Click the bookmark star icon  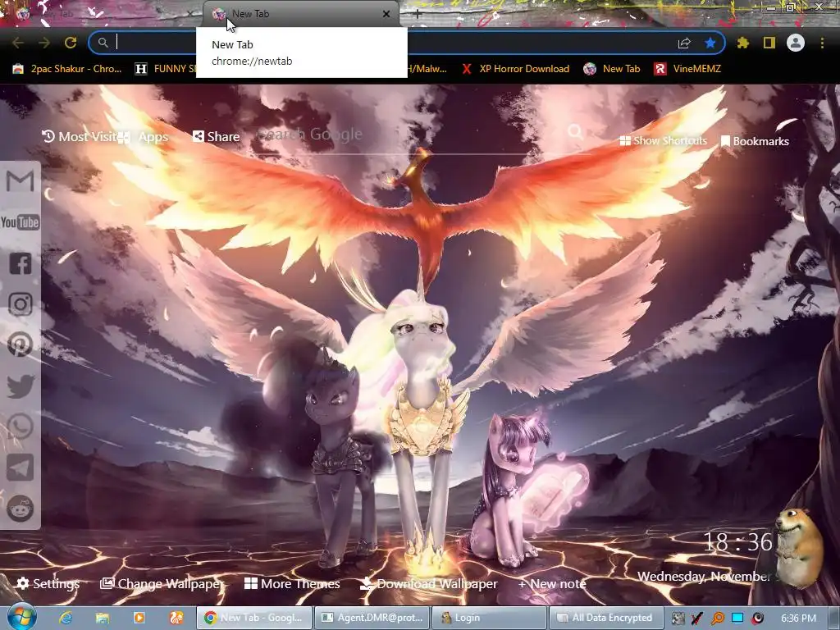(x=710, y=43)
